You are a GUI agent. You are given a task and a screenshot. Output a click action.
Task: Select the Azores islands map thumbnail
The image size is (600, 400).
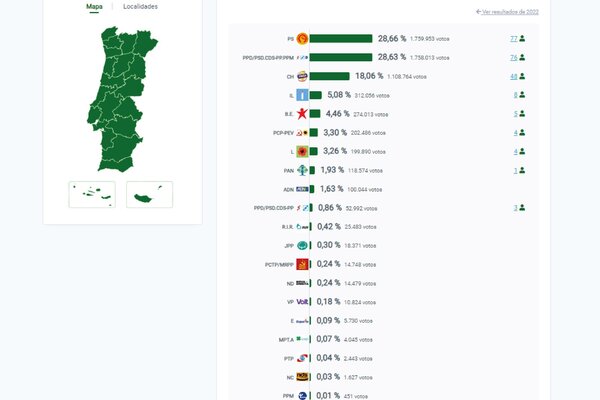coord(91,194)
